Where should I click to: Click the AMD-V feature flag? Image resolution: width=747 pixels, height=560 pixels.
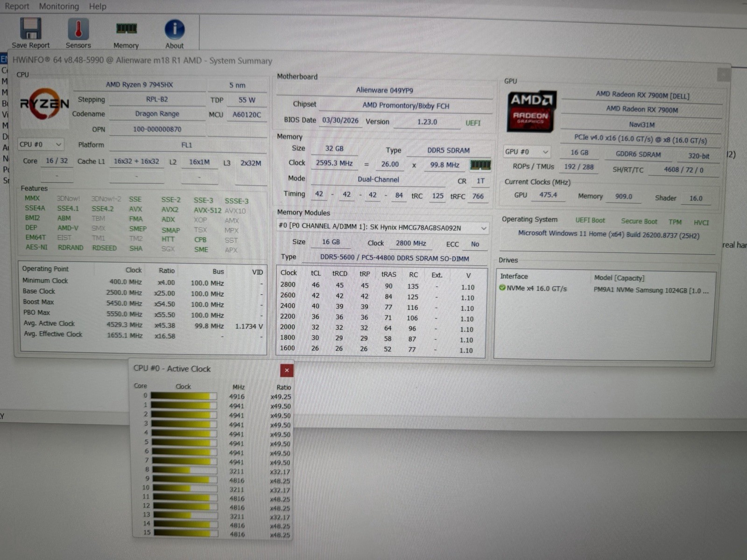click(68, 228)
